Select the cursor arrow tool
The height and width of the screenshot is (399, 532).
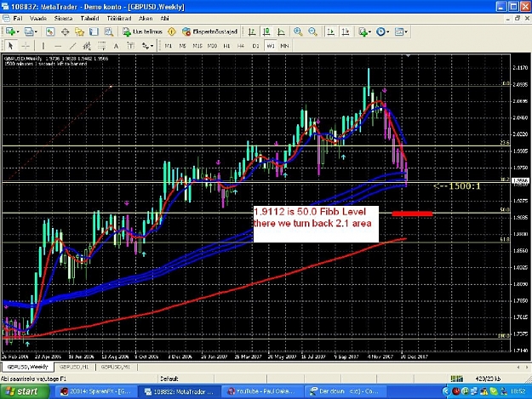coord(10,45)
